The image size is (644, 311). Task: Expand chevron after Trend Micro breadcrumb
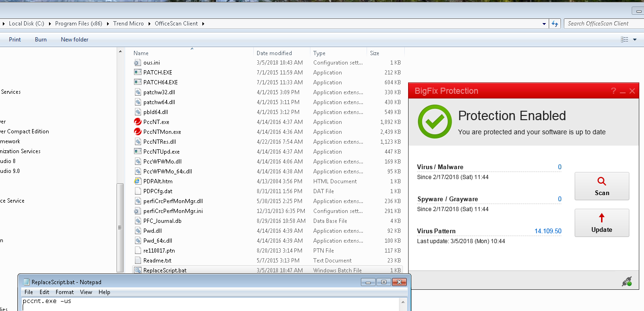click(x=149, y=24)
